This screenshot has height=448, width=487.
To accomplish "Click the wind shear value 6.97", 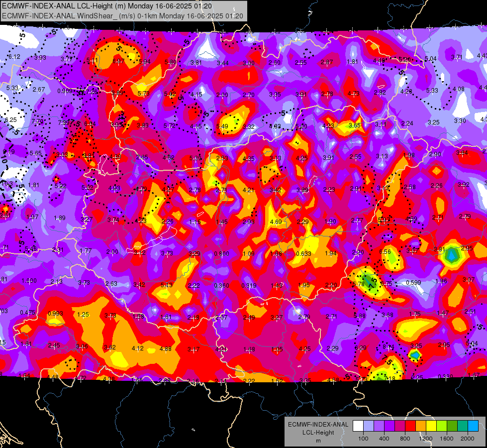I will click(118, 61).
